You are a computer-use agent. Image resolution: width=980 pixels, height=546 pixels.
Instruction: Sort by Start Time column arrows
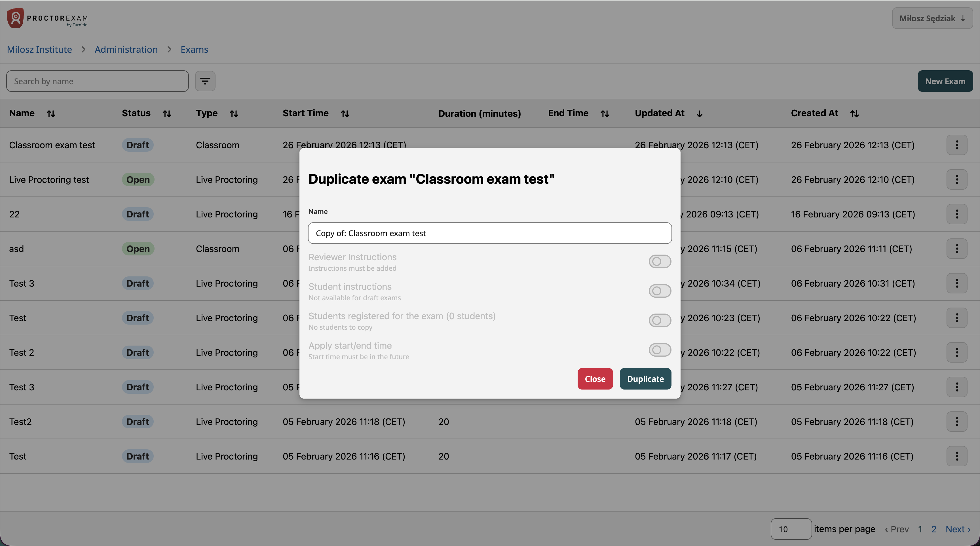[x=345, y=114]
